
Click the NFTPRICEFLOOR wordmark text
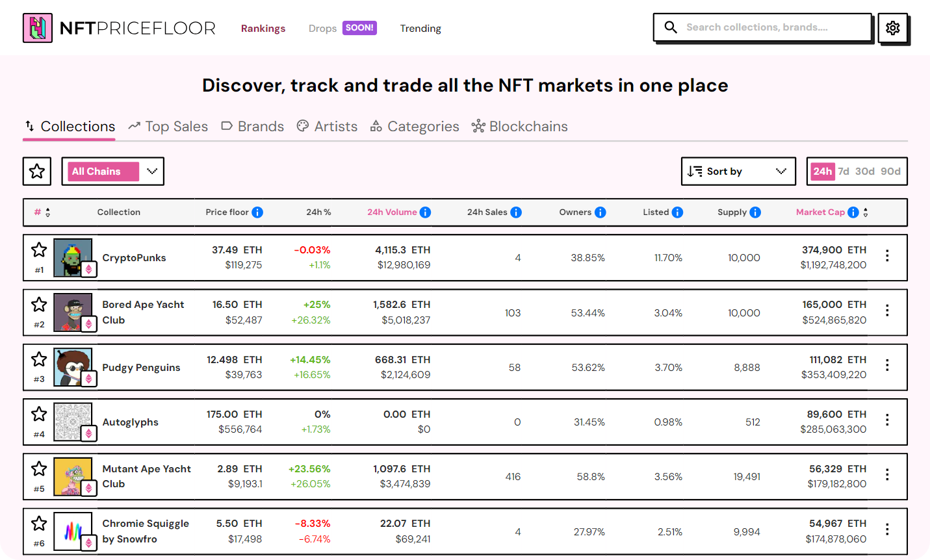click(137, 28)
